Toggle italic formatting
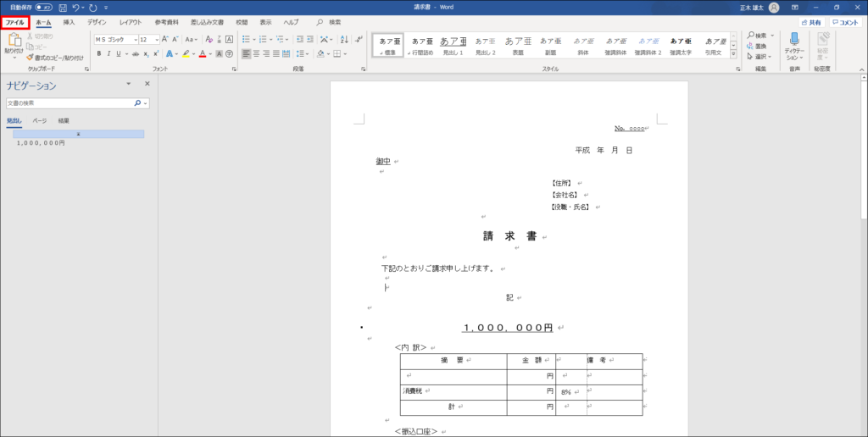The width and height of the screenshot is (868, 437). [109, 53]
